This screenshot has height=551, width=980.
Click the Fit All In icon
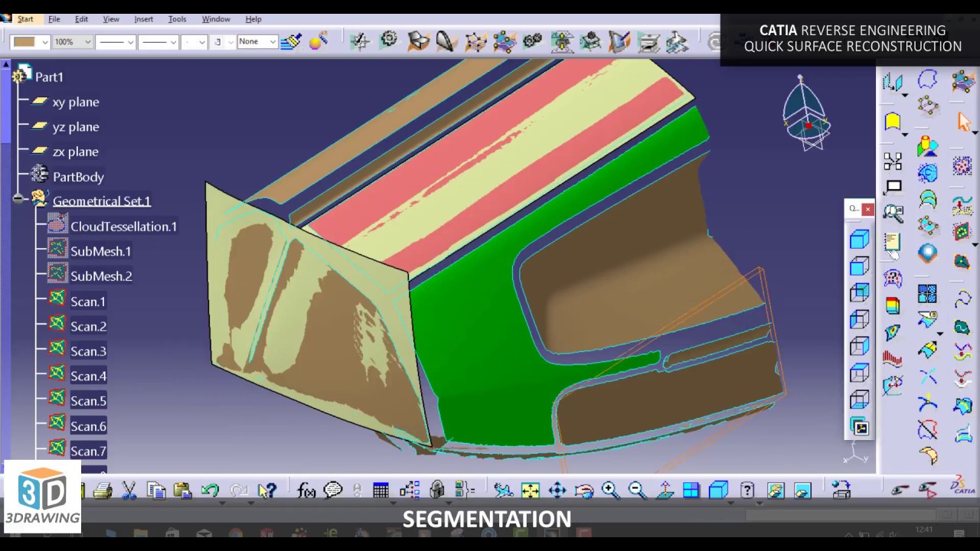(530, 490)
